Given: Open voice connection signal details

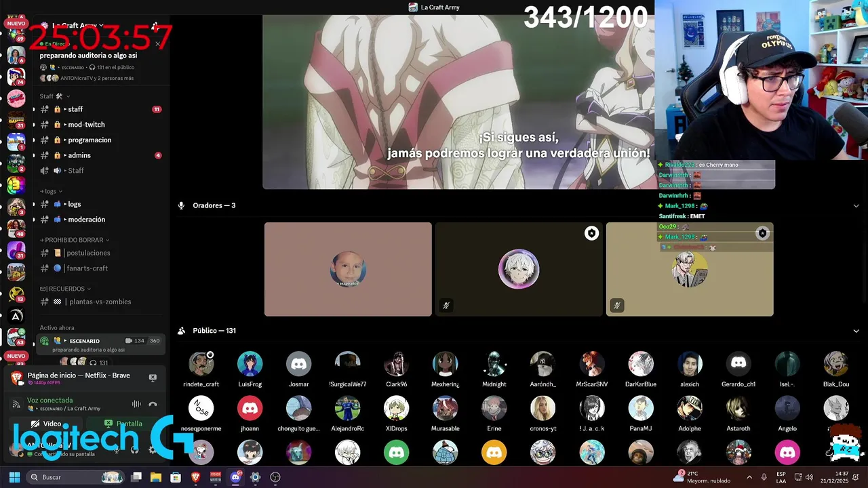Looking at the screenshot, I should (x=16, y=404).
